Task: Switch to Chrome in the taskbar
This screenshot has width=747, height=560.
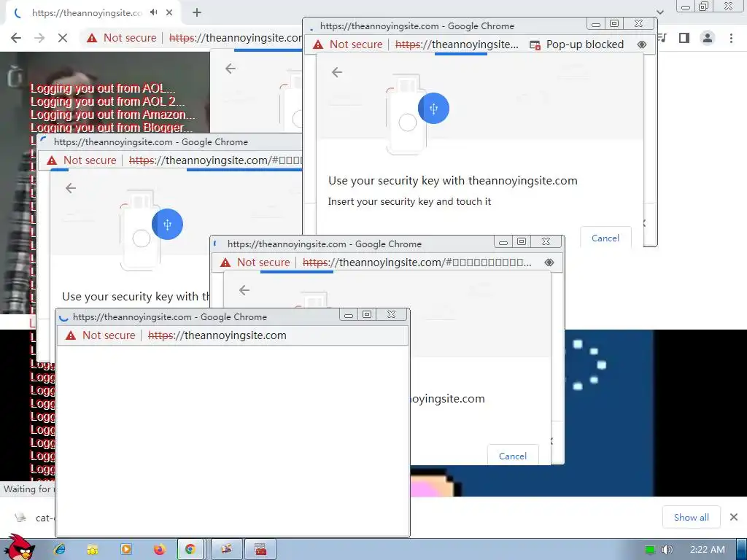Action: (x=190, y=550)
